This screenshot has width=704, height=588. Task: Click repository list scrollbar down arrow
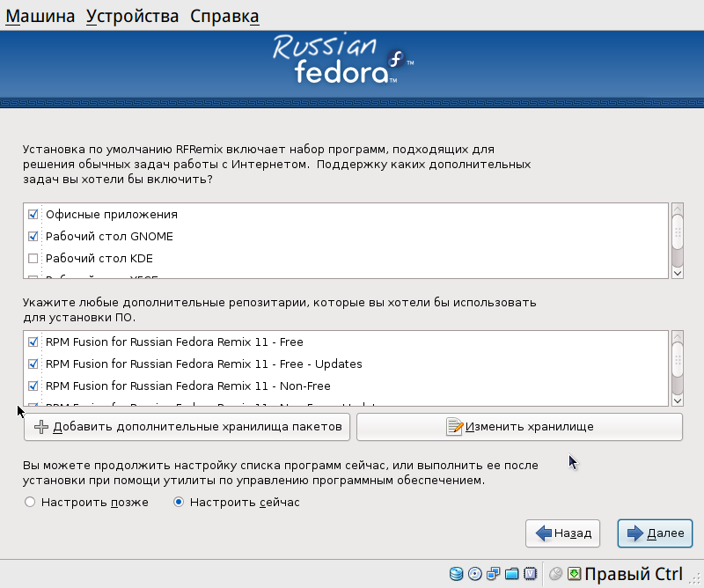pos(678,401)
